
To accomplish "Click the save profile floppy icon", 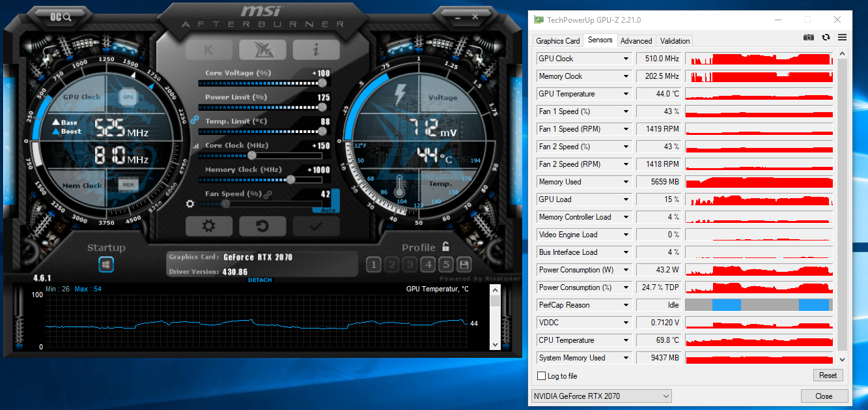I will tap(464, 264).
